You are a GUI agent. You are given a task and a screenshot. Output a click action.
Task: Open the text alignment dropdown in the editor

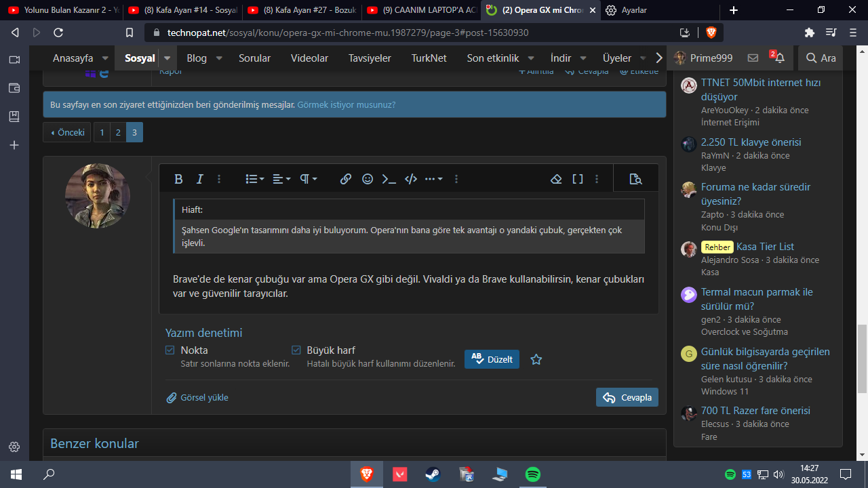click(x=281, y=179)
